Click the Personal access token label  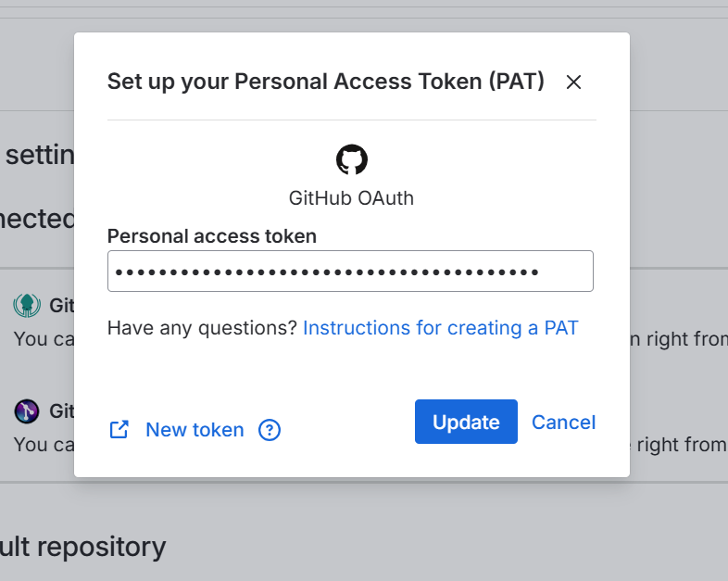click(x=212, y=236)
